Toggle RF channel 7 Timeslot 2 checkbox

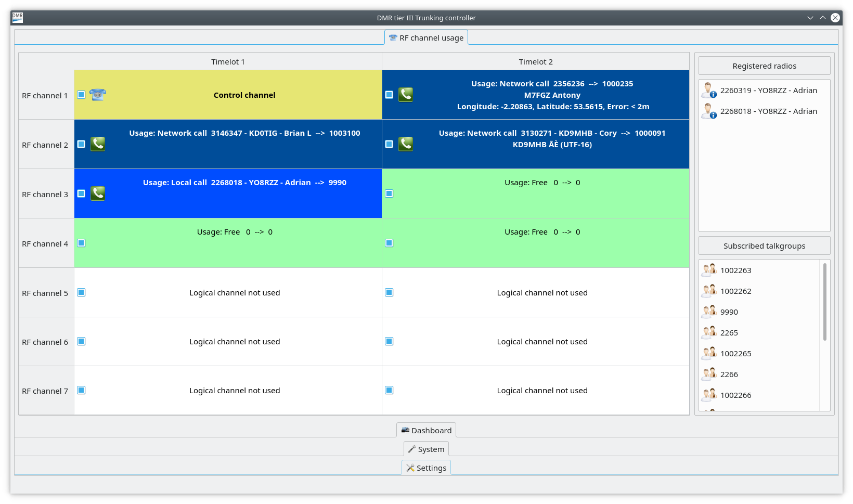[x=389, y=390]
